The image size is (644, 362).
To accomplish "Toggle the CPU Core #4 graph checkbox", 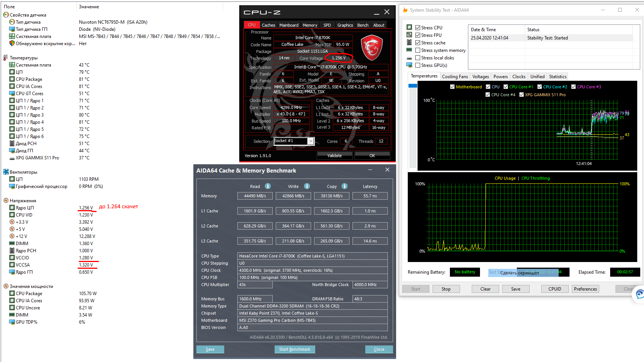I will coord(488,95).
